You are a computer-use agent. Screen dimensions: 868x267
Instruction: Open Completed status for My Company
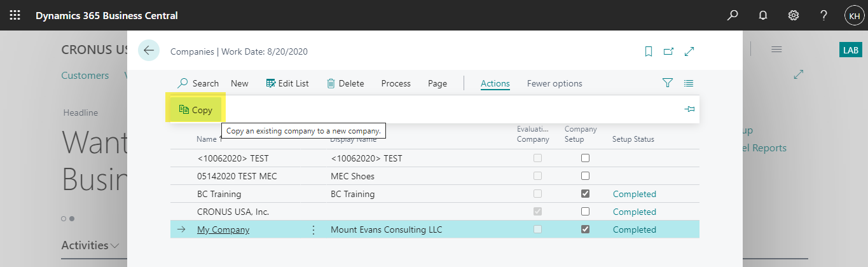pyautogui.click(x=634, y=229)
